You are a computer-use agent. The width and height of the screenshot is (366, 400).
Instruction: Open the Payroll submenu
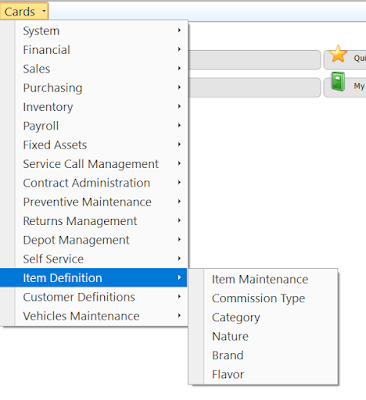click(x=94, y=126)
